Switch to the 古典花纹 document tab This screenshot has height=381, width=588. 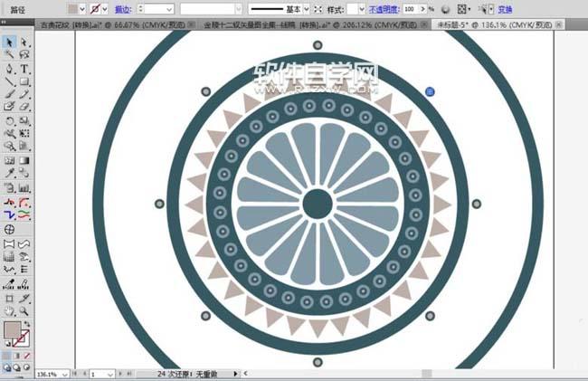(113, 24)
